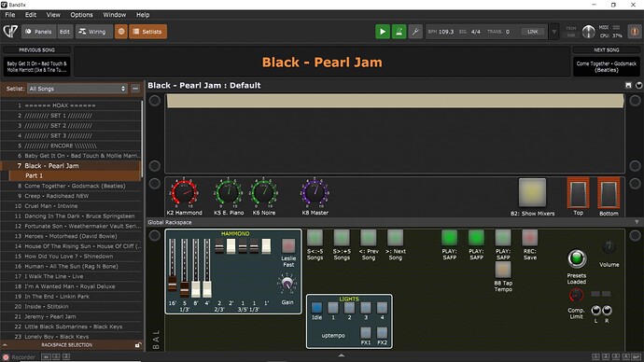This screenshot has height=362, width=644.
Task: Open the Setlist All Songs dropdown
Action: point(77,89)
